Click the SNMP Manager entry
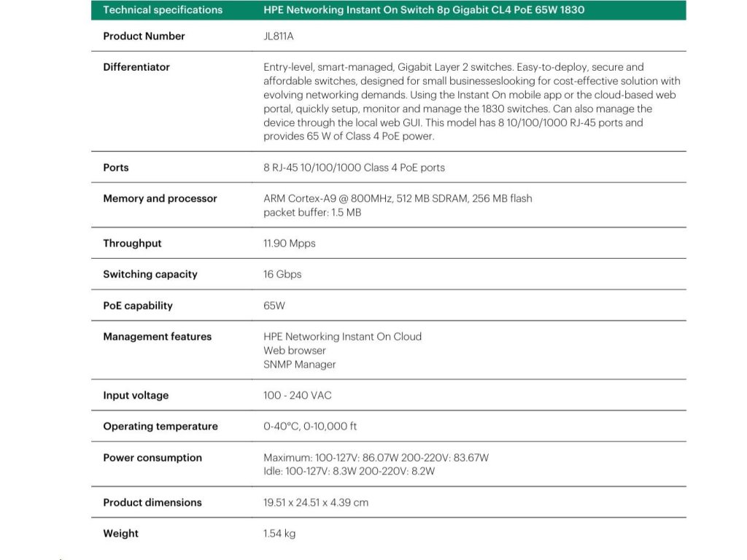The height and width of the screenshot is (560, 747). click(299, 365)
